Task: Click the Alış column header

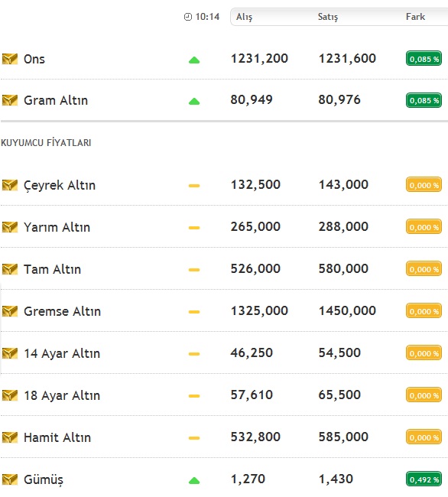Action: tap(245, 17)
